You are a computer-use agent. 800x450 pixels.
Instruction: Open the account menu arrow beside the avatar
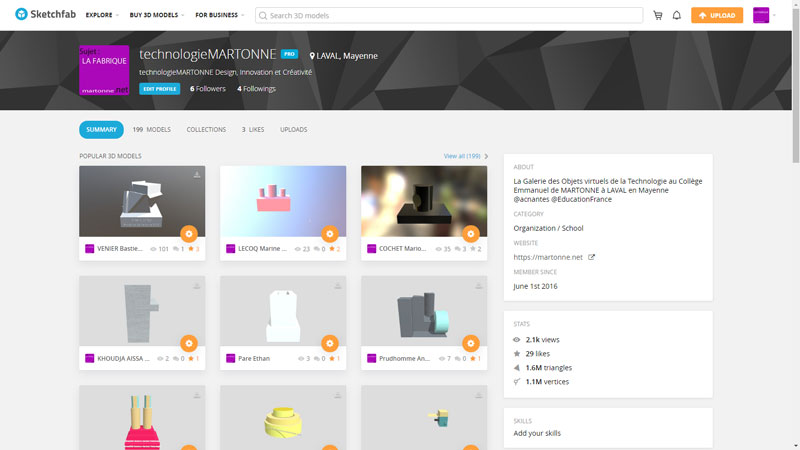[774, 15]
